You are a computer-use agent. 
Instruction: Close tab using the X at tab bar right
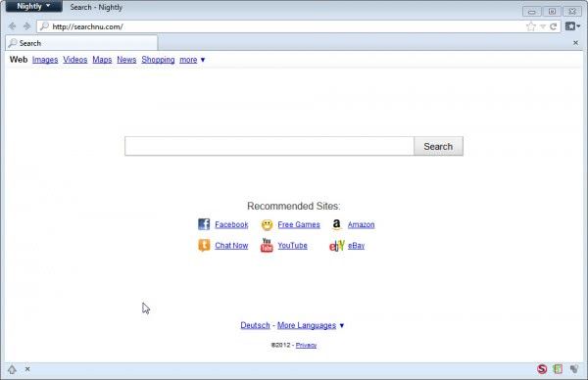click(x=575, y=43)
